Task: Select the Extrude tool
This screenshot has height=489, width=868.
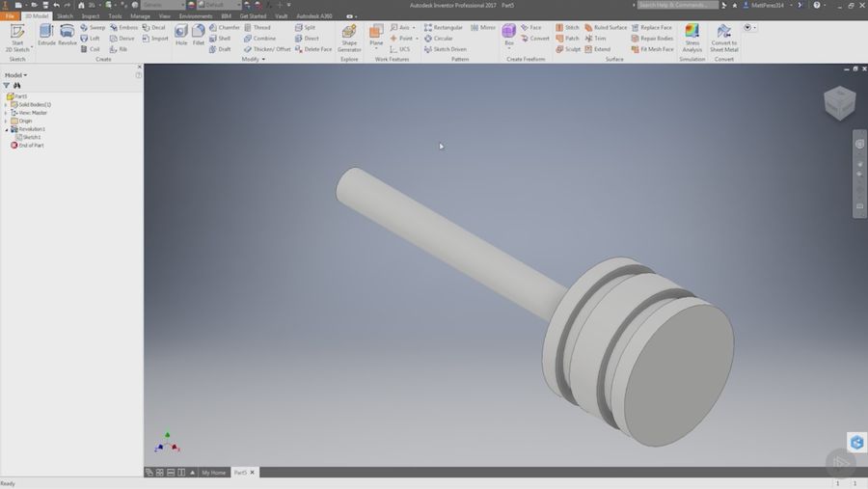Action: (46, 35)
